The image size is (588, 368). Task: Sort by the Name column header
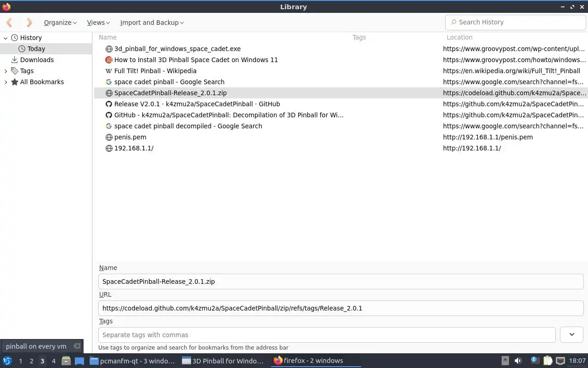(107, 37)
